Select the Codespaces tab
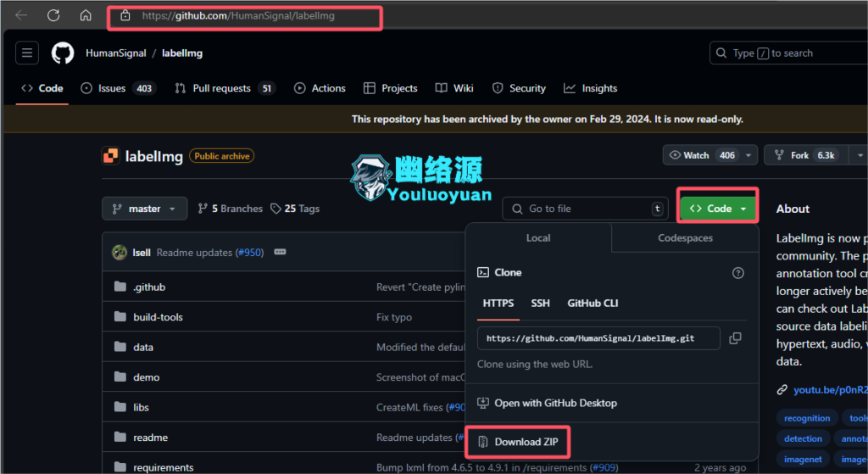Image resolution: width=868 pixels, height=474 pixels. [685, 238]
